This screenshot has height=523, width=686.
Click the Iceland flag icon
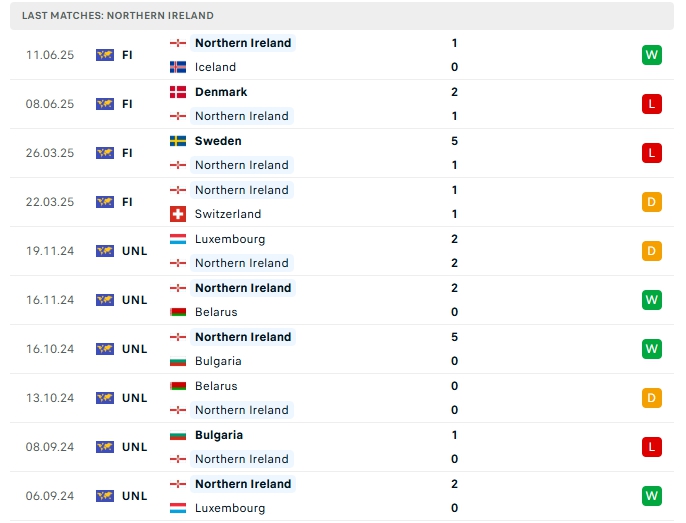coord(178,67)
